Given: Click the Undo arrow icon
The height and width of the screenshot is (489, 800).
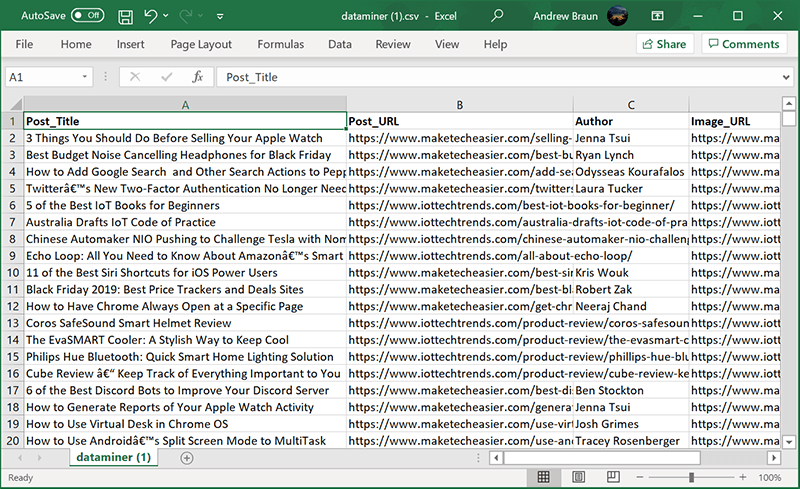Looking at the screenshot, I should (151, 16).
